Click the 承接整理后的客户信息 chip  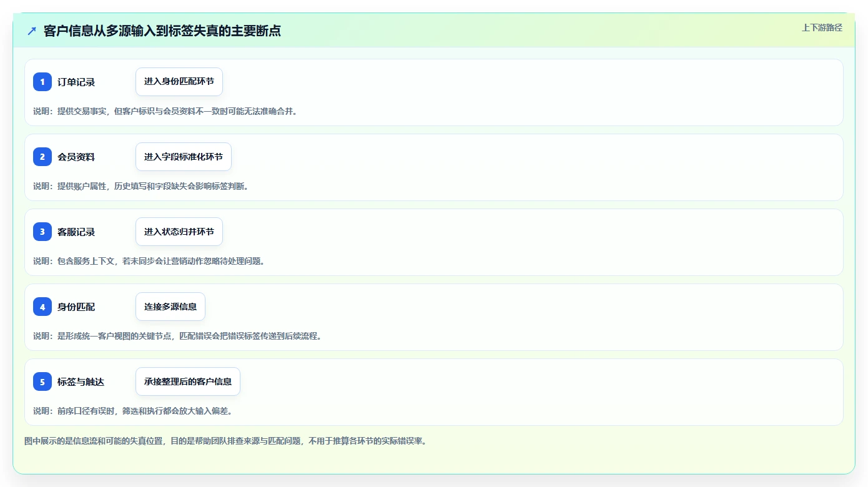point(188,381)
